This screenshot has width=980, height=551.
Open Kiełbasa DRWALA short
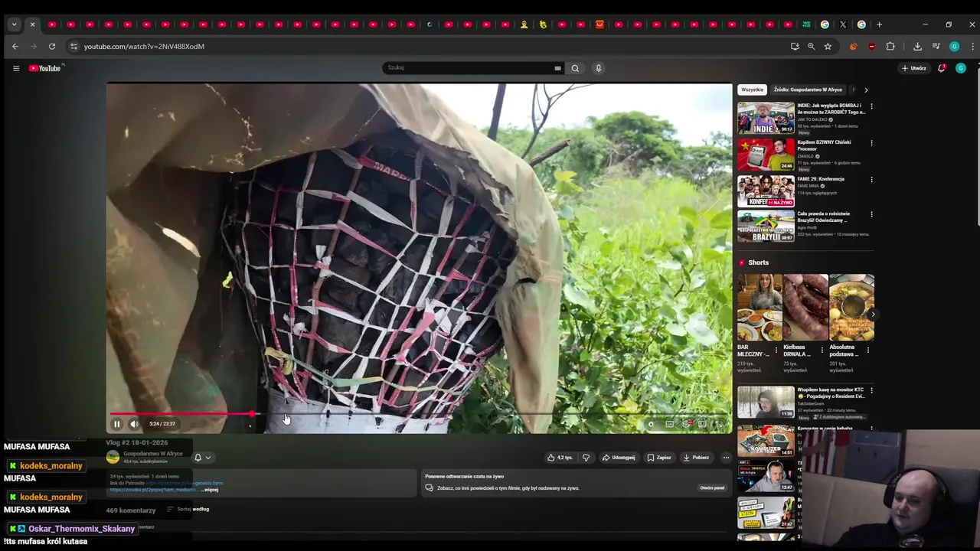pyautogui.click(x=805, y=307)
